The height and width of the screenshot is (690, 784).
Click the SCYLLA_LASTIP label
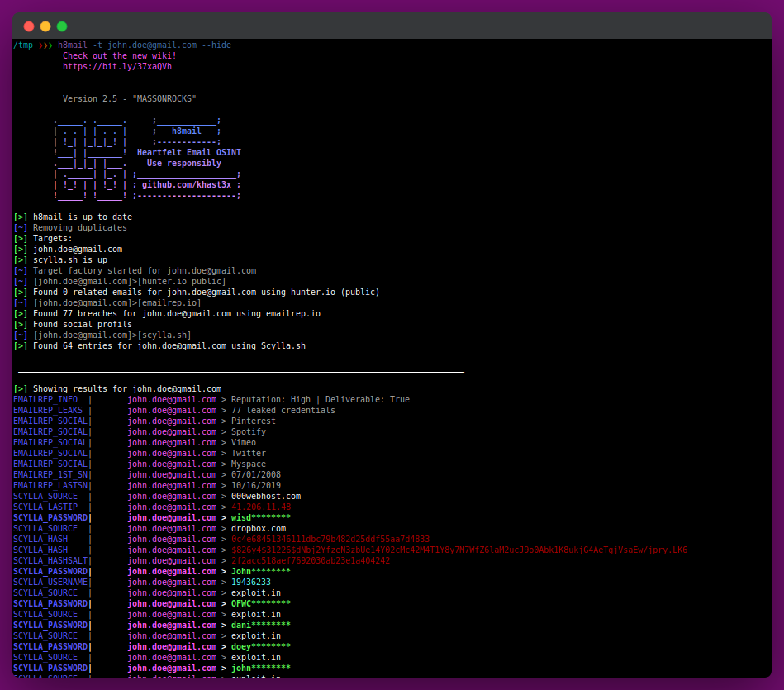coord(45,507)
